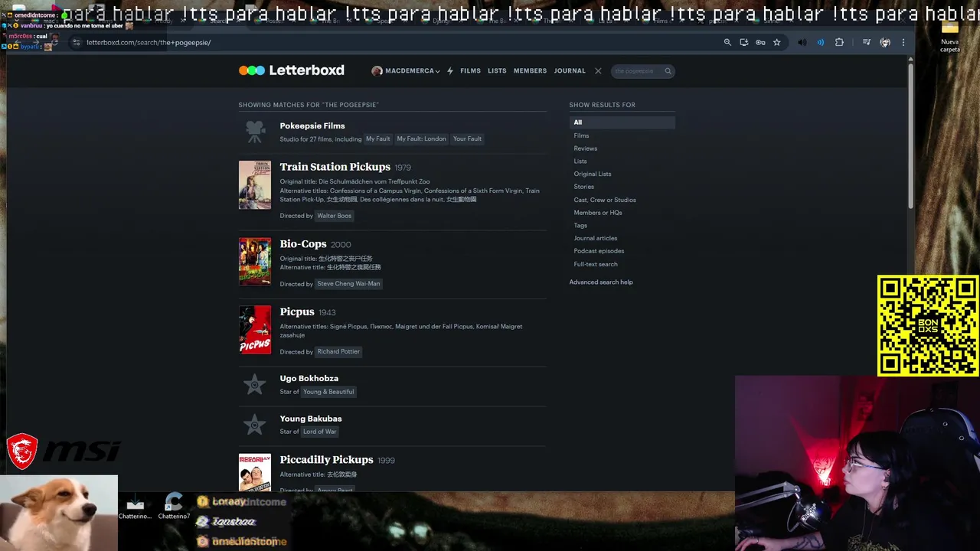Open the LISTS nav menu
The height and width of the screenshot is (551, 980).
pos(497,70)
